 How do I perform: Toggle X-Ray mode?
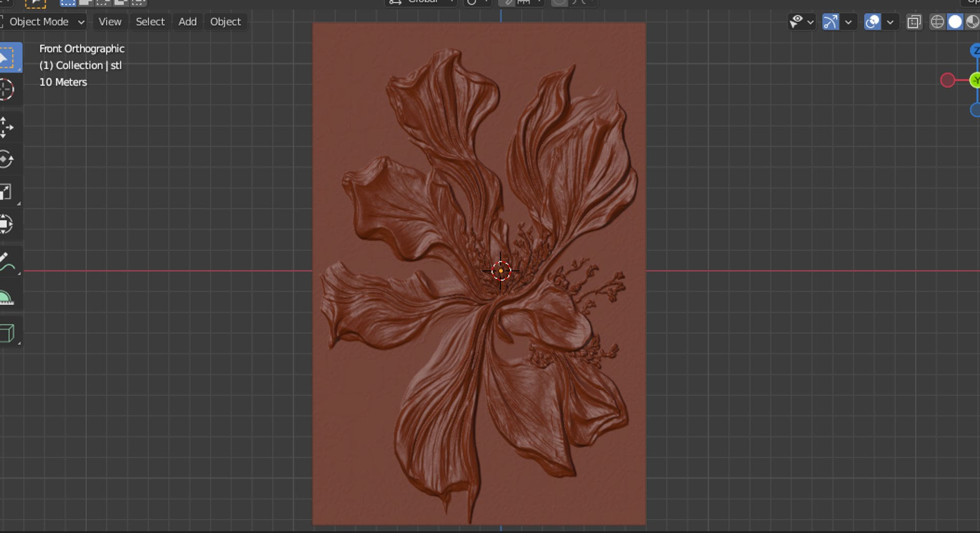click(914, 22)
